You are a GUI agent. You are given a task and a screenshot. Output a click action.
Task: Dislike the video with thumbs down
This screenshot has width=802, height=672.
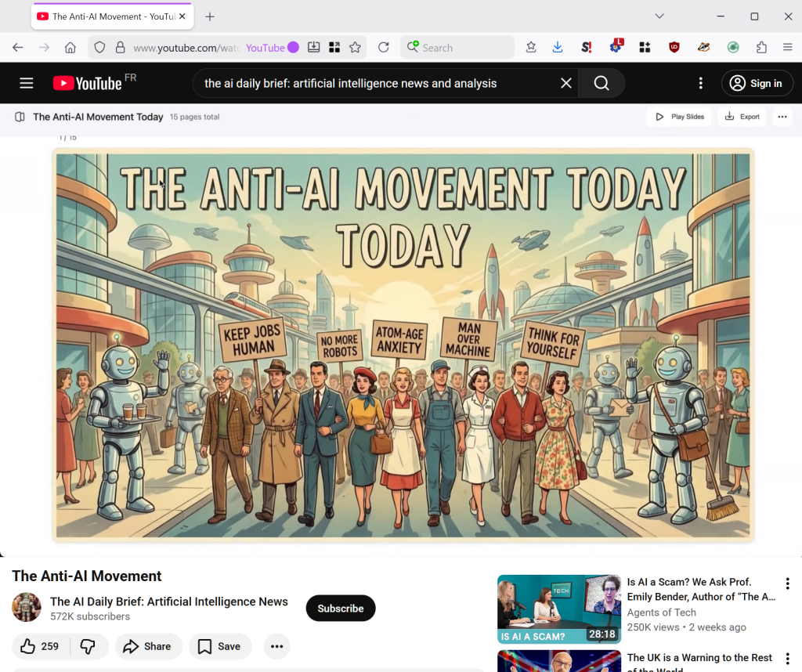pyautogui.click(x=89, y=646)
